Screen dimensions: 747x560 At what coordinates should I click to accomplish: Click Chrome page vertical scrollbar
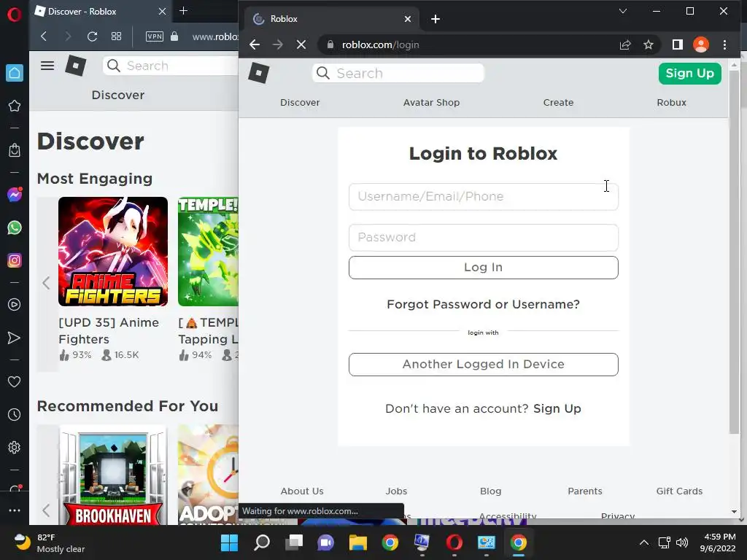[734, 252]
